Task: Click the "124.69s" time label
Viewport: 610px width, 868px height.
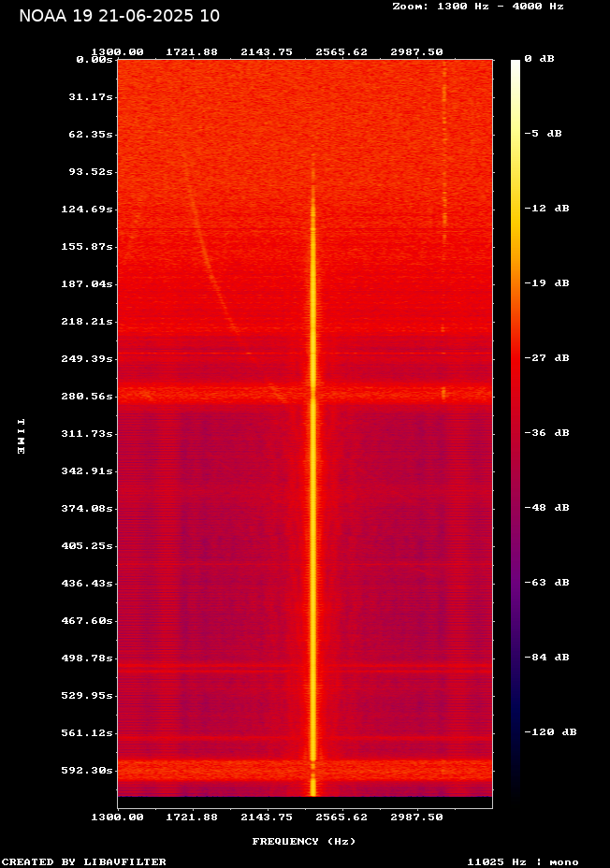Action: point(87,210)
